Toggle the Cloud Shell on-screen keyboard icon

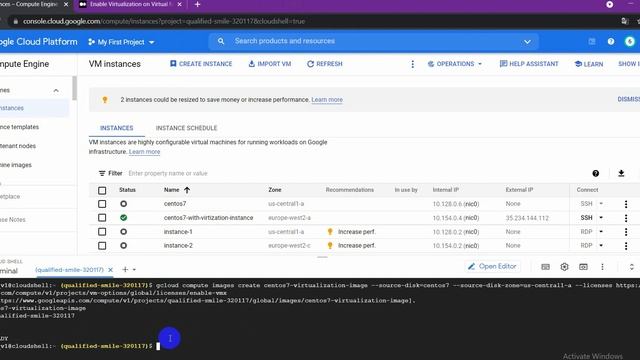coord(545,267)
